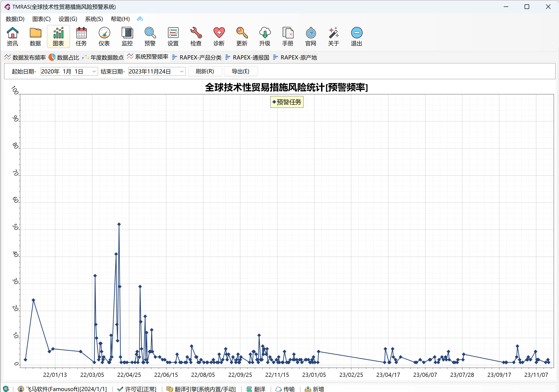Open the 数据(D) menu
The width and height of the screenshot is (559, 392).
click(15, 19)
